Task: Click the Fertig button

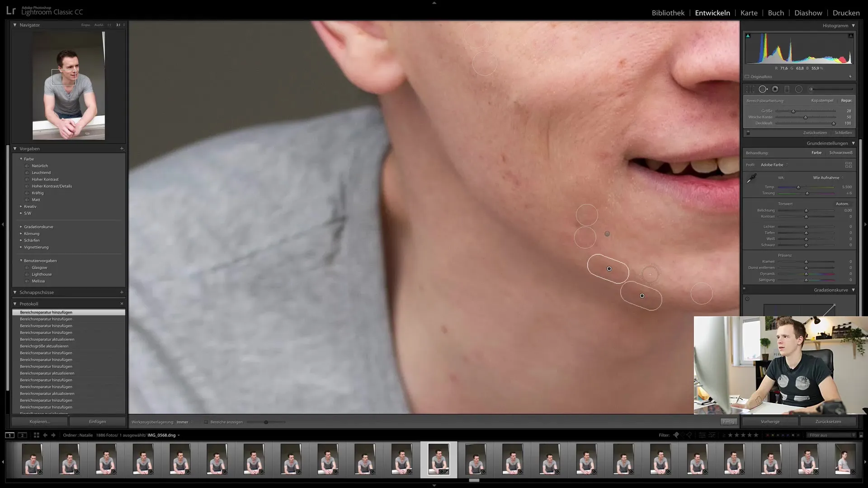Action: (x=728, y=422)
